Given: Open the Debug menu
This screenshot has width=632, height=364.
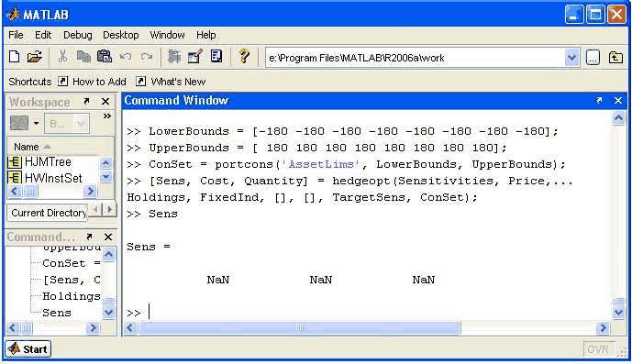Looking at the screenshot, I should click(77, 35).
